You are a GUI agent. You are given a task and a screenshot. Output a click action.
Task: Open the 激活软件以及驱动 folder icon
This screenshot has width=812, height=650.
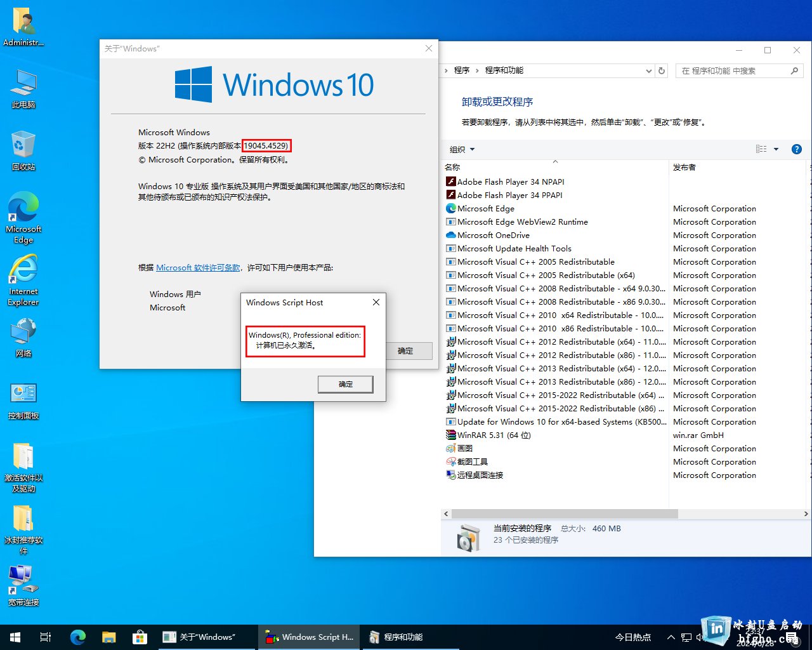(23, 468)
